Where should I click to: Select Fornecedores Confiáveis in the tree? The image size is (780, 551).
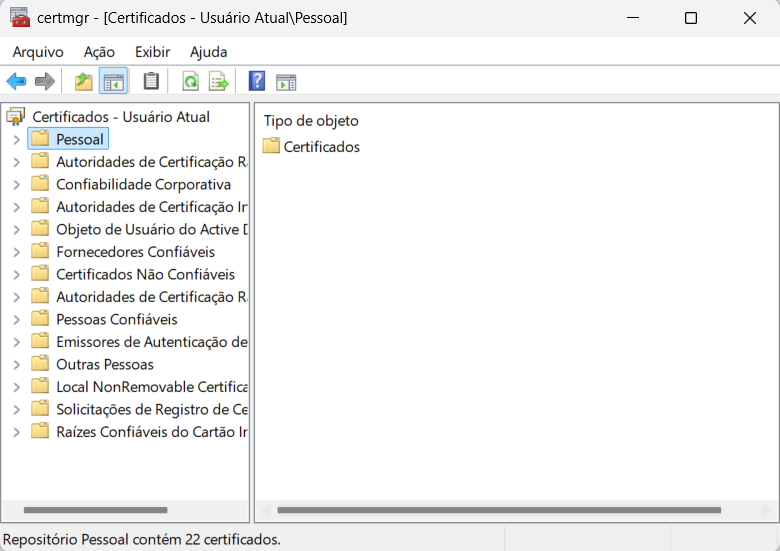pos(135,252)
